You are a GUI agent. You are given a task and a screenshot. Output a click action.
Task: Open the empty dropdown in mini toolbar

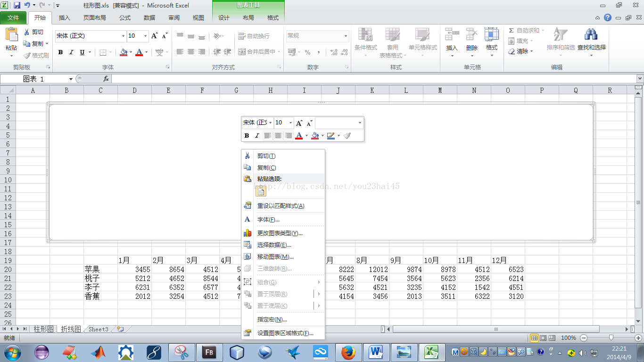click(x=360, y=123)
